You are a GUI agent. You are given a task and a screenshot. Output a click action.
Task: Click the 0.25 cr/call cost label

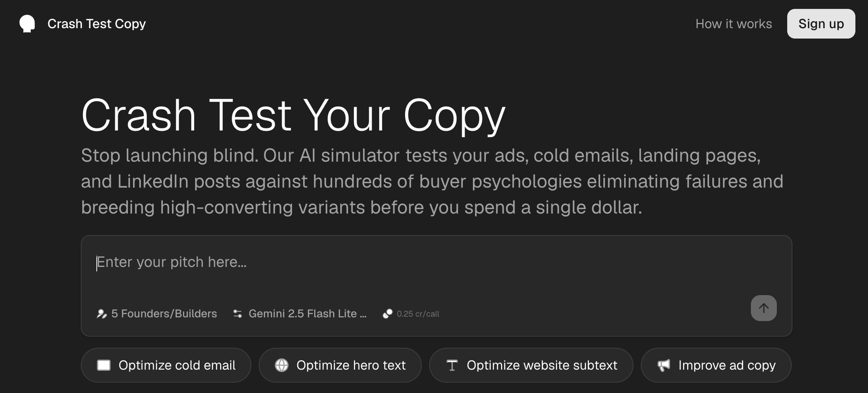[x=418, y=314]
